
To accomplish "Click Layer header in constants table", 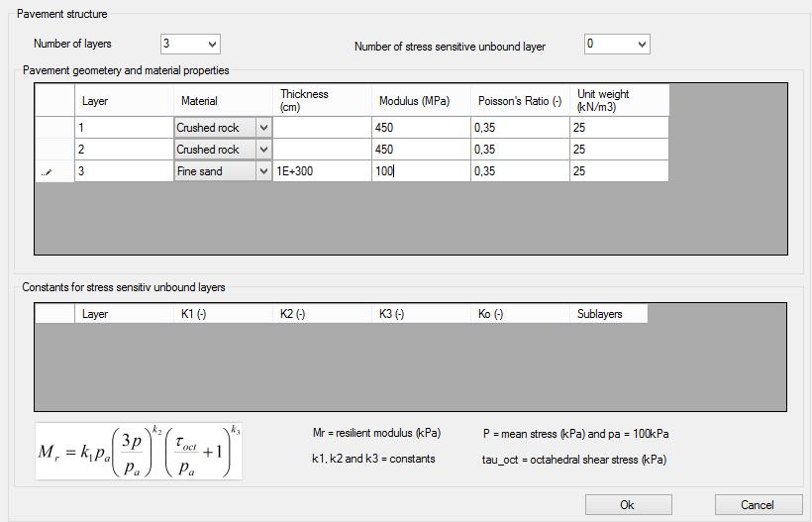I will point(125,314).
